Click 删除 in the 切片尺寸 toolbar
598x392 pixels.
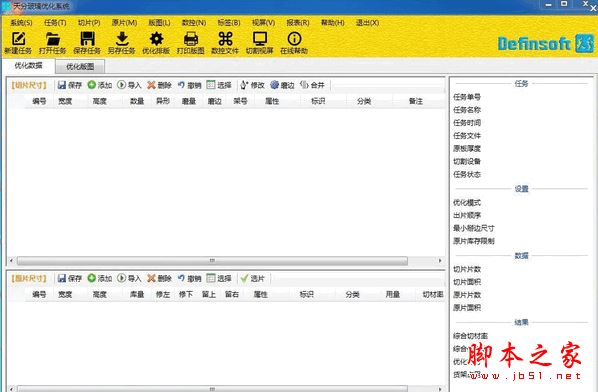(x=159, y=85)
